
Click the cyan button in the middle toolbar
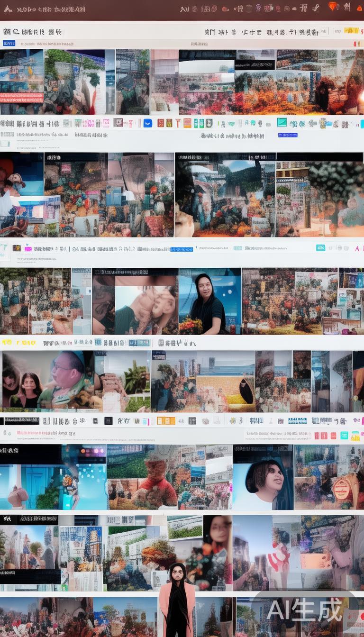[320, 248]
